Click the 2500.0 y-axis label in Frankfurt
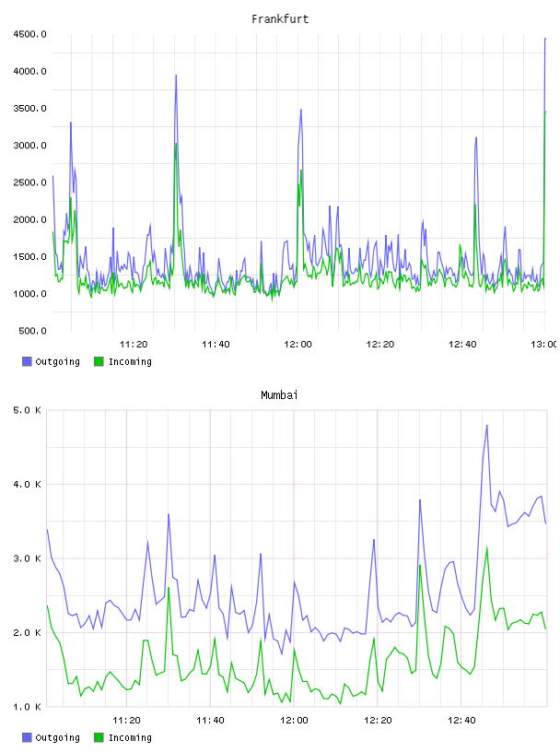Screen dimensions: 560x752 tap(29, 182)
